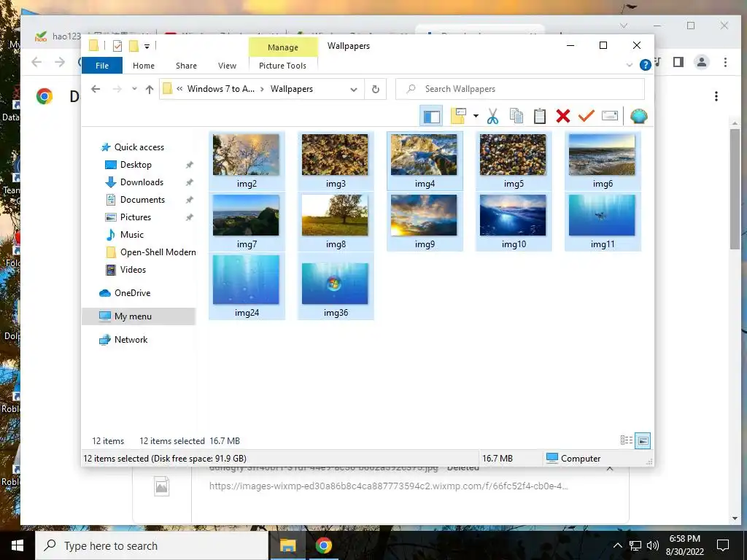Click the red X Delete icon
The height and width of the screenshot is (560, 747).
[x=562, y=116]
